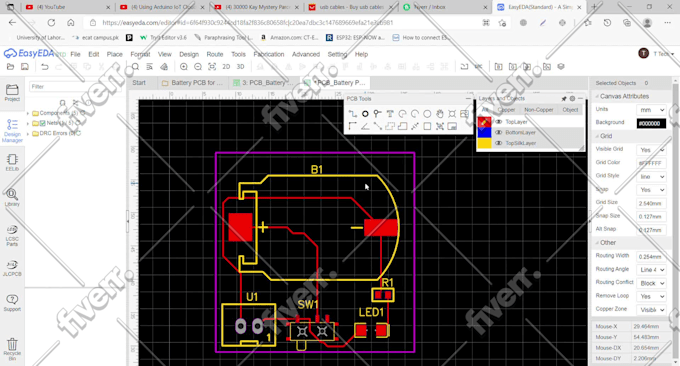Screen dimensions: 680x366
Task: Open the Design Manager sidebar panel
Action: (12, 131)
